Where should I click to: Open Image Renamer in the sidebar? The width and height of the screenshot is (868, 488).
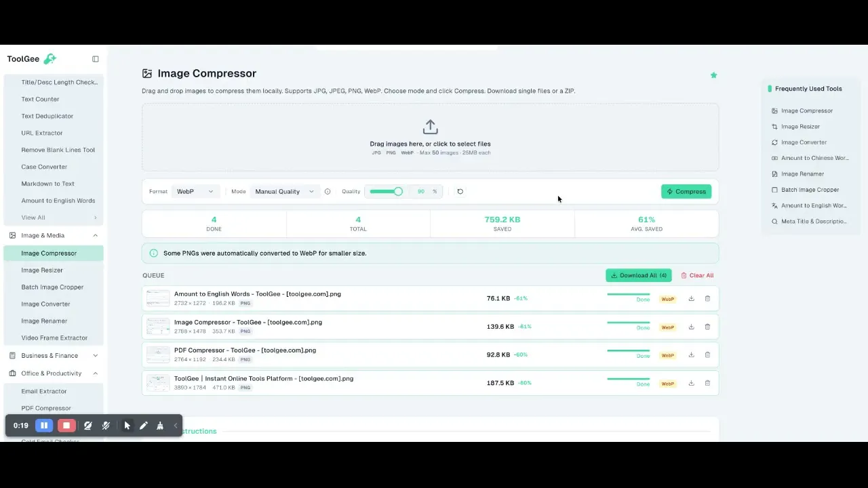click(54, 321)
